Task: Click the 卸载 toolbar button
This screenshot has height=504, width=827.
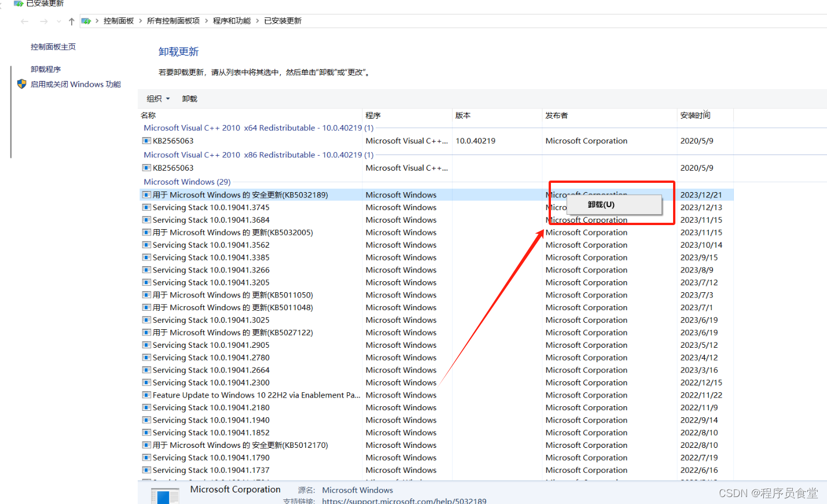Action: click(190, 99)
